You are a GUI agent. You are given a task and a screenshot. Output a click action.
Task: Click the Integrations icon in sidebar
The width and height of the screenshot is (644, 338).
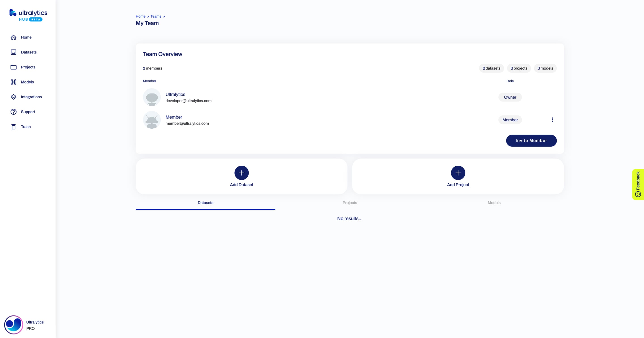[x=13, y=97]
